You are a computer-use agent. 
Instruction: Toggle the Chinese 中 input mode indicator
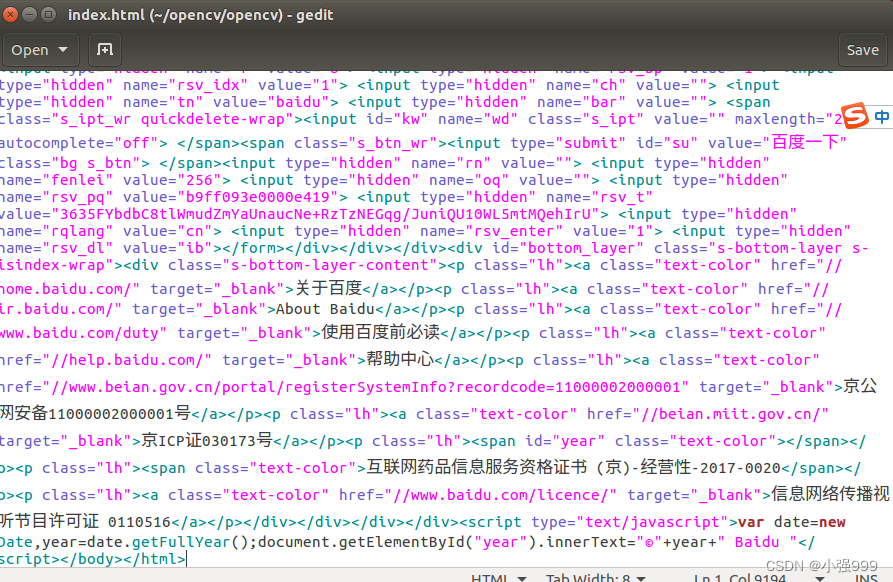[x=882, y=117]
